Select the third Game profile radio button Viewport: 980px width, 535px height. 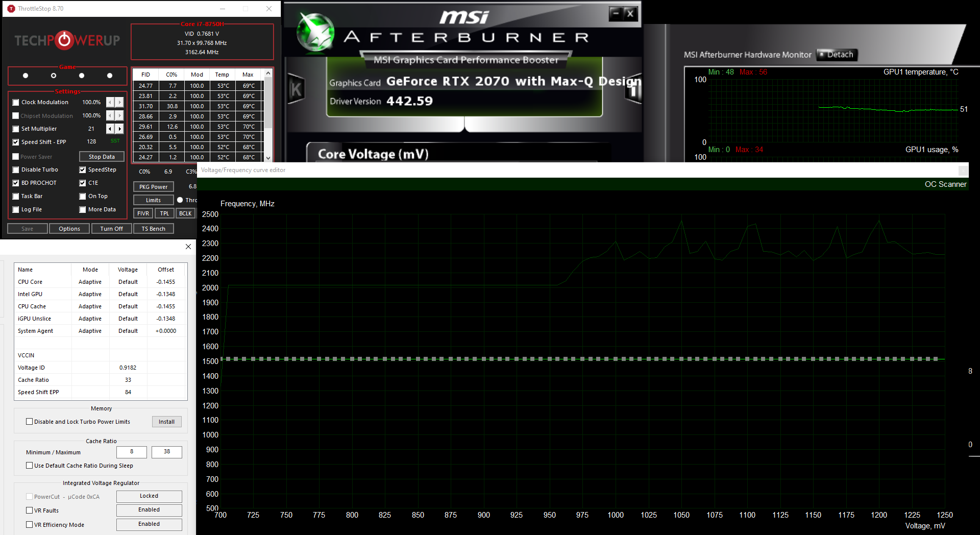point(82,76)
